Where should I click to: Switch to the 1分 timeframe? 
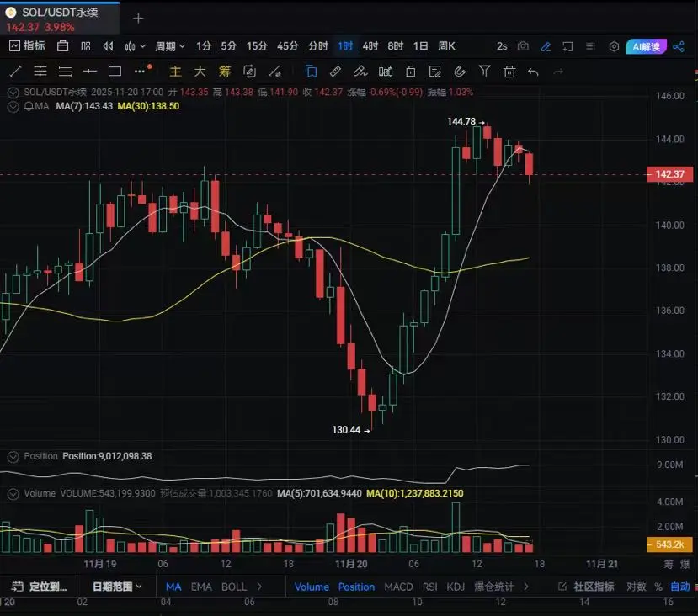coord(204,45)
